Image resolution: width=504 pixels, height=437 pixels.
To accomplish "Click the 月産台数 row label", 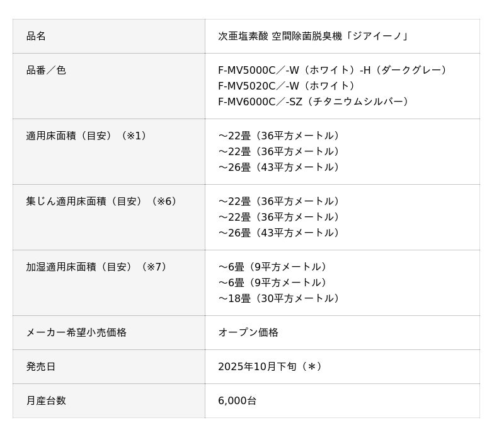I will (x=46, y=400).
